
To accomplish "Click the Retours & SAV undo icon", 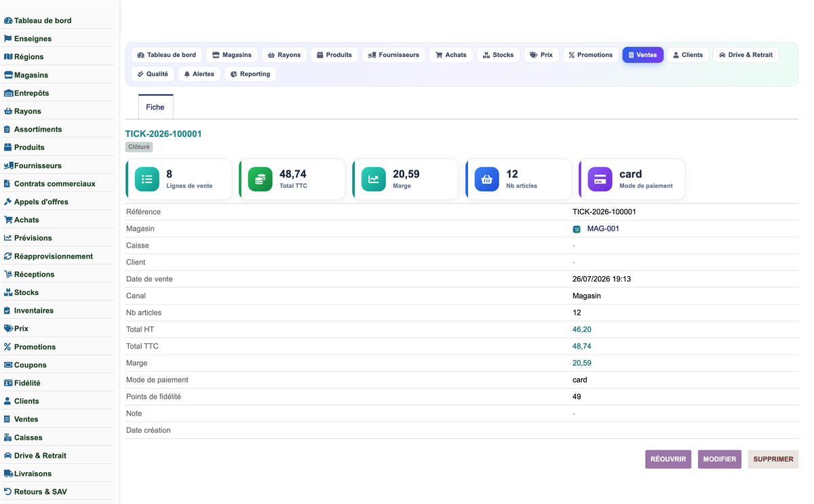I will coord(8,492).
